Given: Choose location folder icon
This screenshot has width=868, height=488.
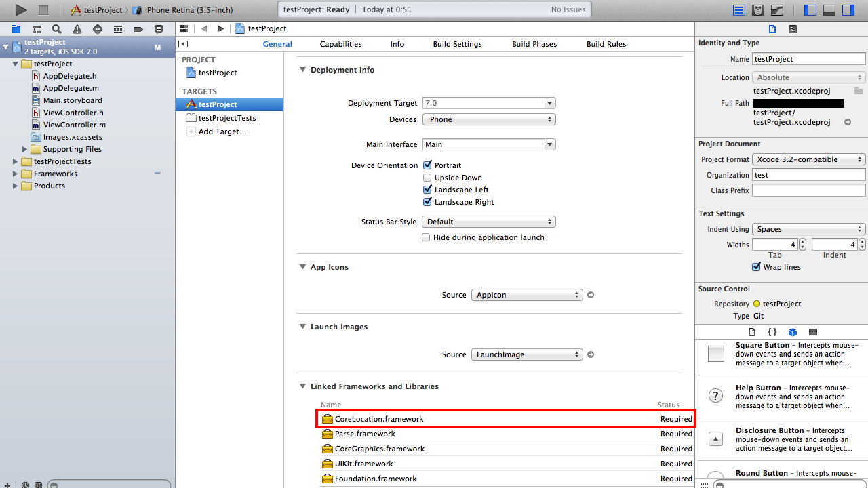Looking at the screenshot, I should (858, 91).
